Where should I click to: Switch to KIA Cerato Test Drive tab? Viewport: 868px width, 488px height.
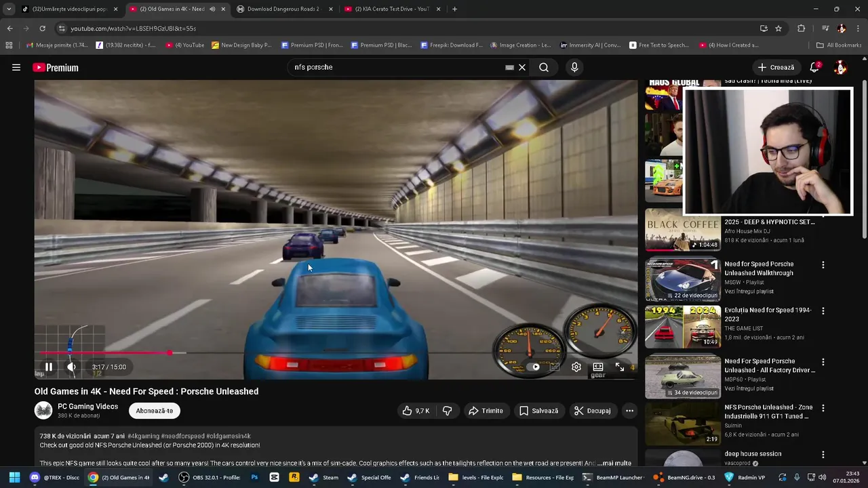[x=392, y=9]
